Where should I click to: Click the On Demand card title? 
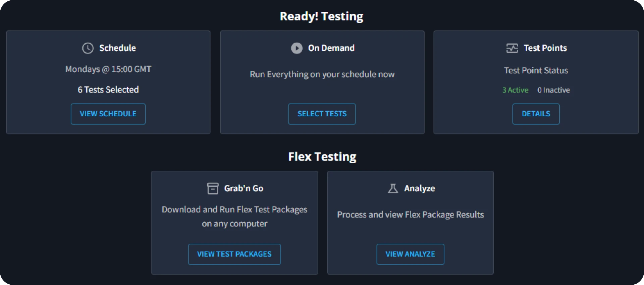click(331, 48)
